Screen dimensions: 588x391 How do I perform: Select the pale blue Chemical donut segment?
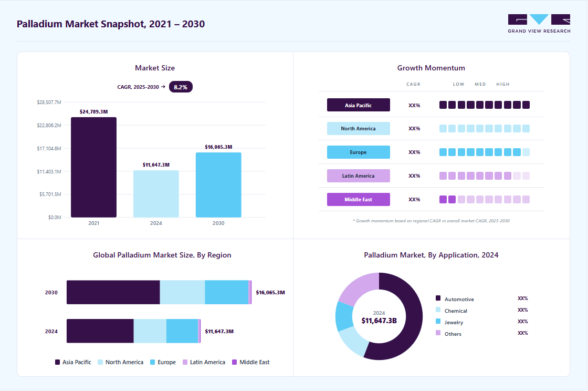(x=354, y=342)
